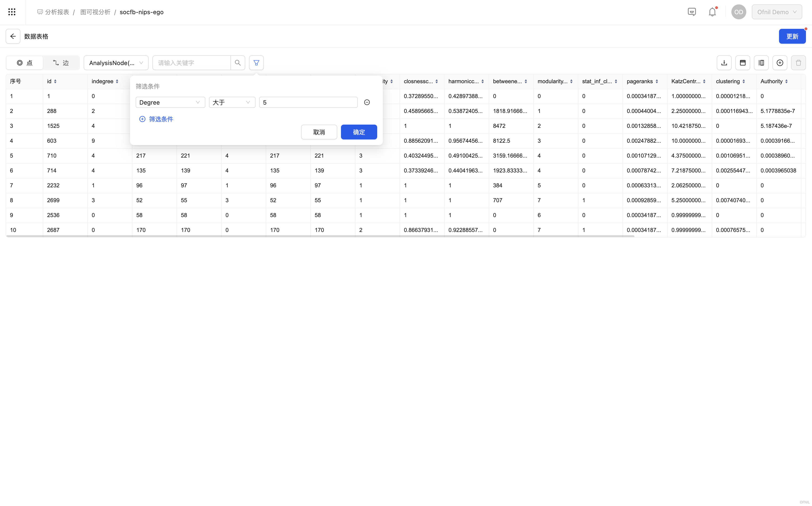Sort by indegree column
The image size is (812, 506).
[117, 81]
